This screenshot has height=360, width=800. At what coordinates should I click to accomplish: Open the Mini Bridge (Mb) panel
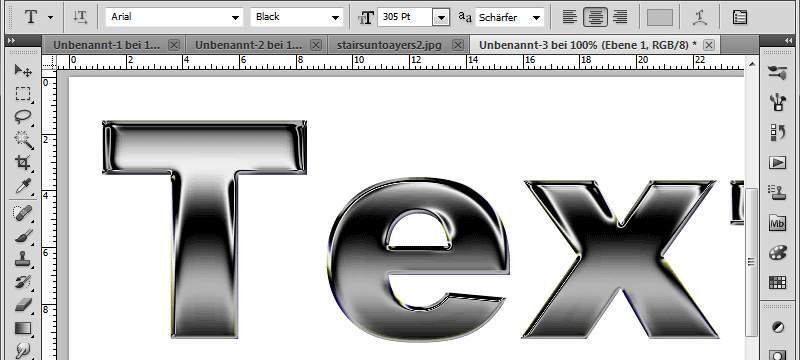click(777, 223)
